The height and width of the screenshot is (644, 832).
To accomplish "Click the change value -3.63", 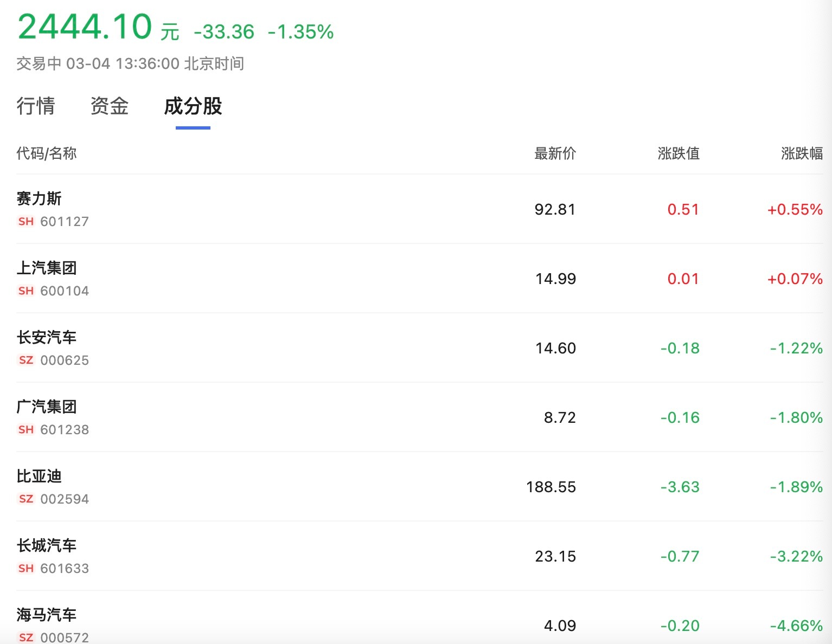I will (680, 487).
